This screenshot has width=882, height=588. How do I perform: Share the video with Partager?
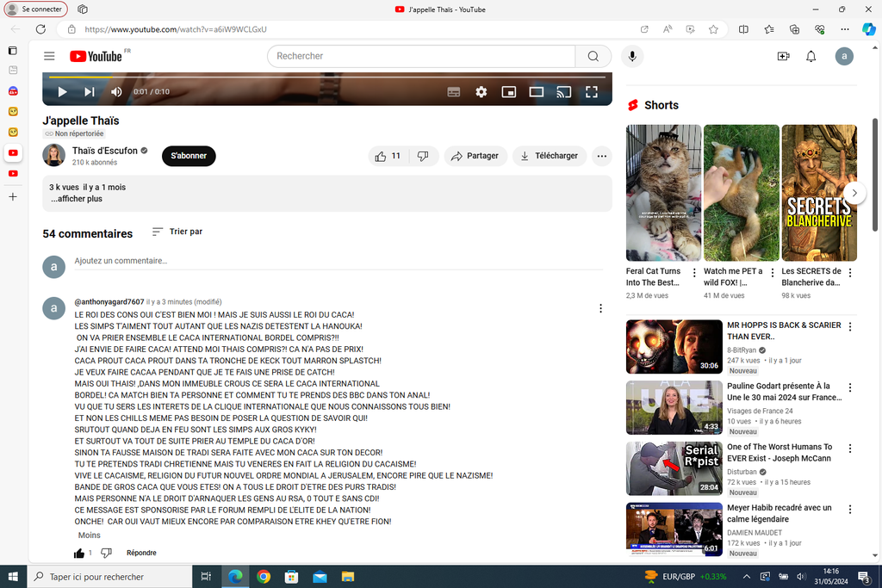(475, 156)
